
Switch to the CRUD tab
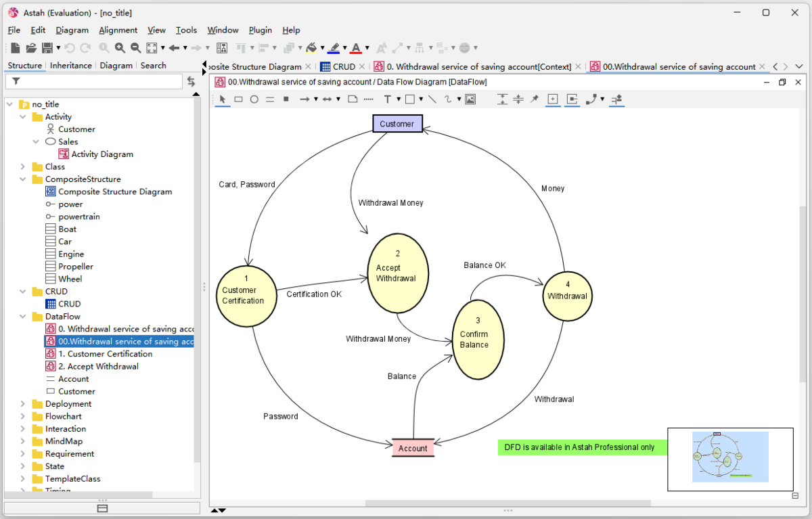[x=343, y=66]
